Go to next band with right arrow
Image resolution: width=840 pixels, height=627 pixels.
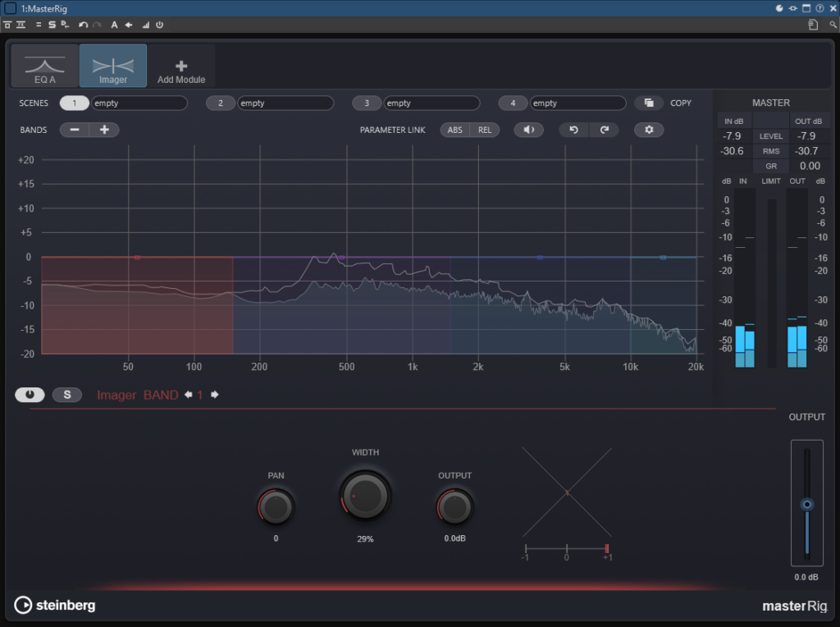point(215,395)
